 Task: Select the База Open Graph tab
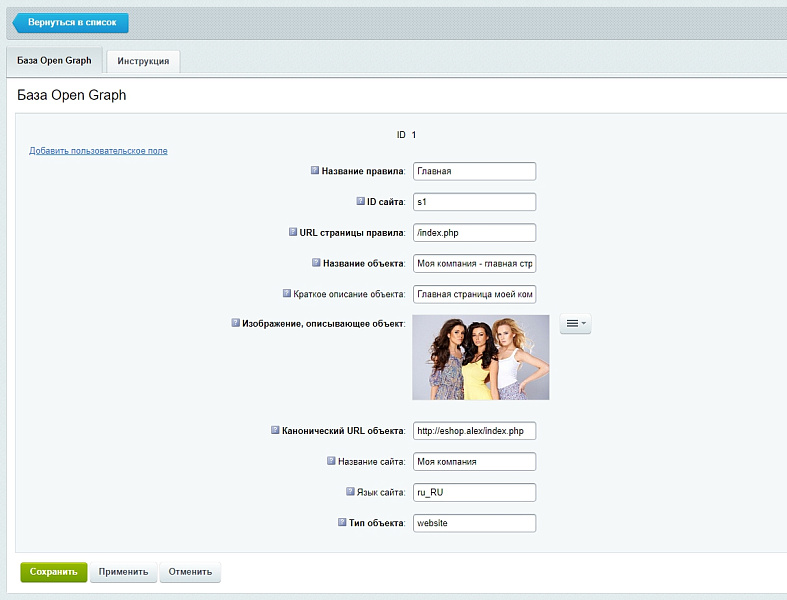click(x=54, y=61)
